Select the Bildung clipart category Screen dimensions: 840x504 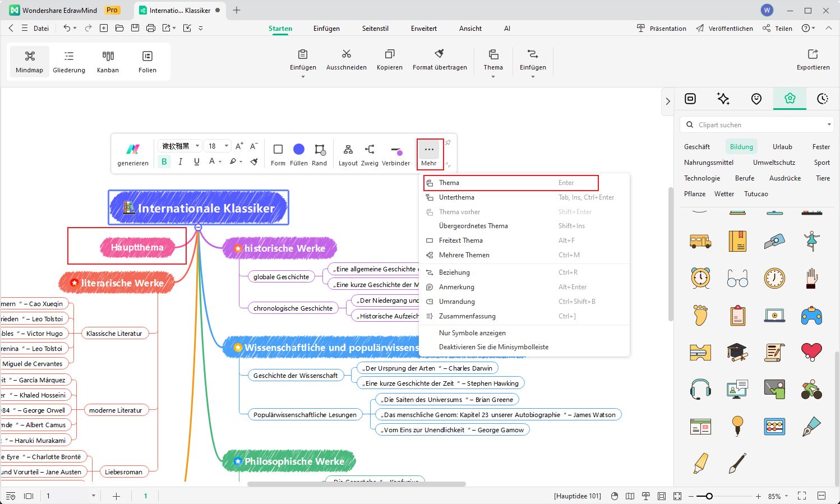[741, 147]
